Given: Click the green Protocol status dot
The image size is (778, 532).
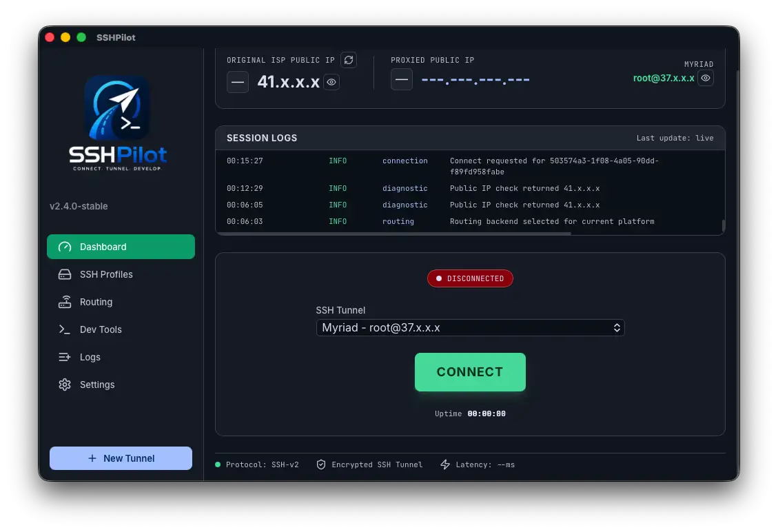Looking at the screenshot, I should [218, 464].
